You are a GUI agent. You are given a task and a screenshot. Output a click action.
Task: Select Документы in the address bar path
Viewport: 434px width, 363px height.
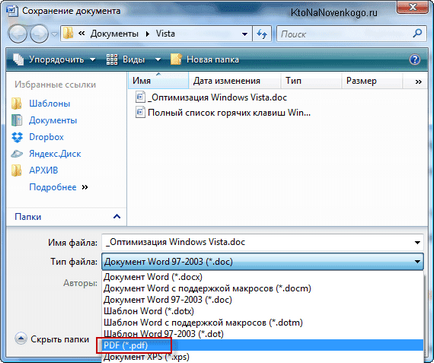click(x=114, y=34)
